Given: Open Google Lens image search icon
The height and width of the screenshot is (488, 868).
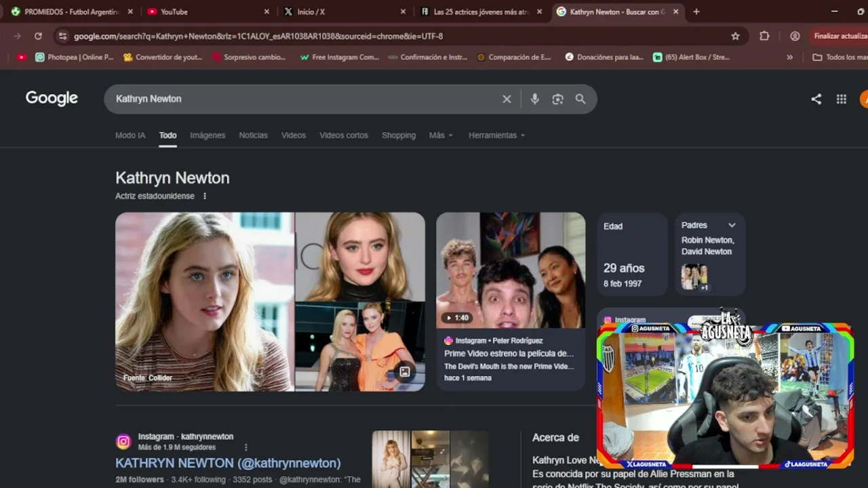Looking at the screenshot, I should click(557, 99).
